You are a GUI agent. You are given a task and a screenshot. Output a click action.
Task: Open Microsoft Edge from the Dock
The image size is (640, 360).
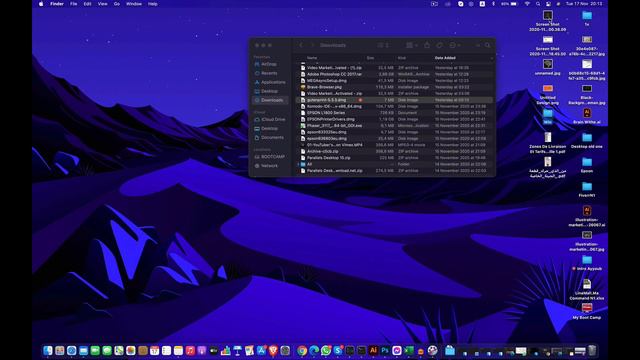click(x=314, y=350)
